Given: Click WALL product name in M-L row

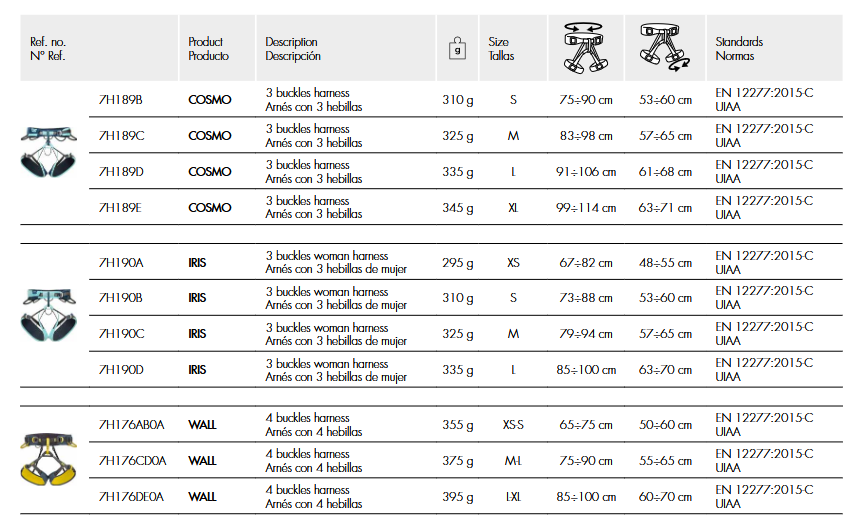Looking at the screenshot, I should point(202,461).
